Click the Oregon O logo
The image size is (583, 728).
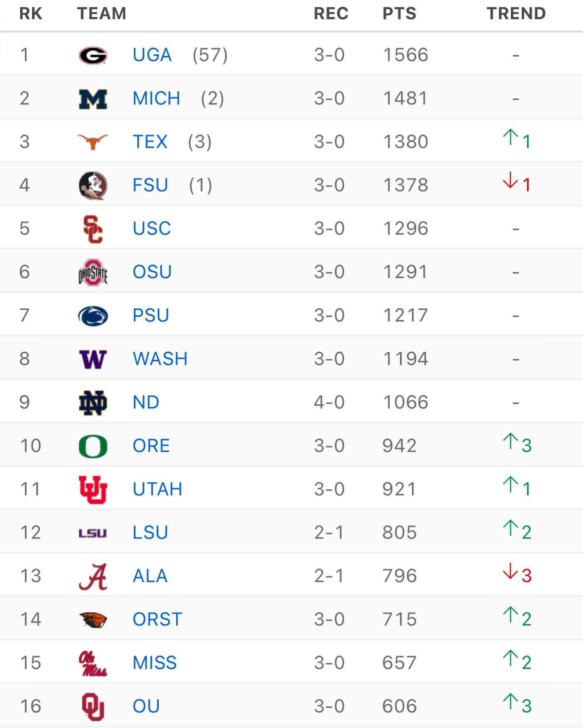[93, 446]
